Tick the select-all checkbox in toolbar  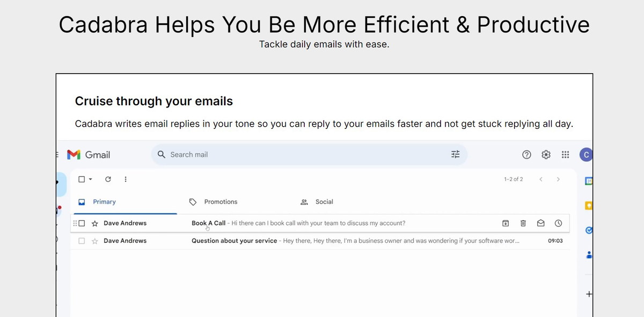tap(82, 179)
